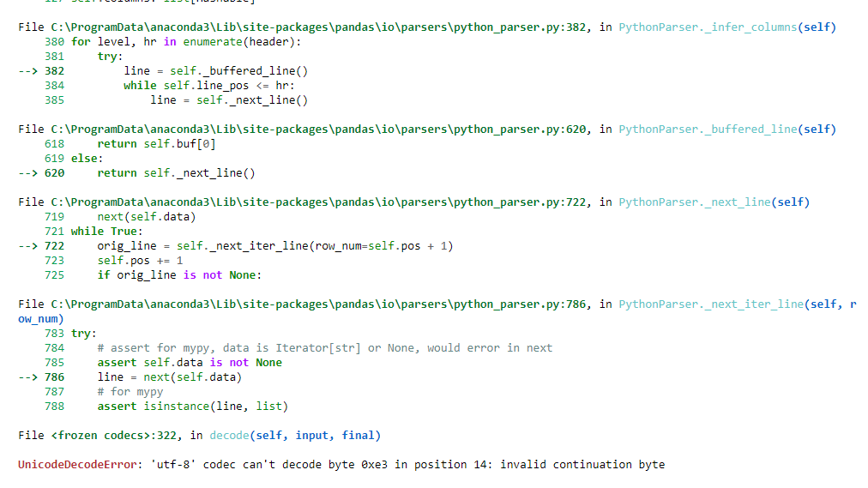Click line 785 'assert self.data is not None'
This screenshot has width=868, height=488.
click(x=190, y=363)
